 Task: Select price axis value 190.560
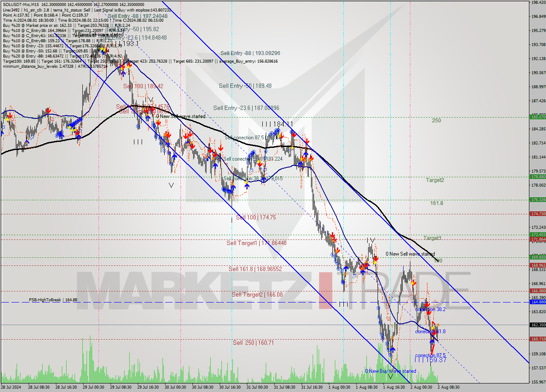pos(538,72)
